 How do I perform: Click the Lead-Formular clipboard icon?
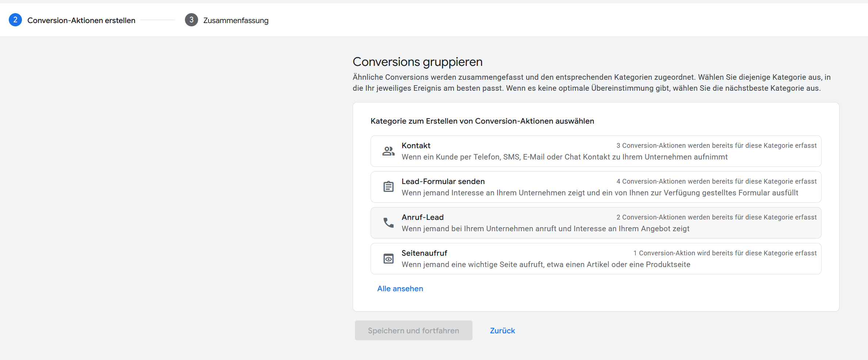[x=388, y=187]
